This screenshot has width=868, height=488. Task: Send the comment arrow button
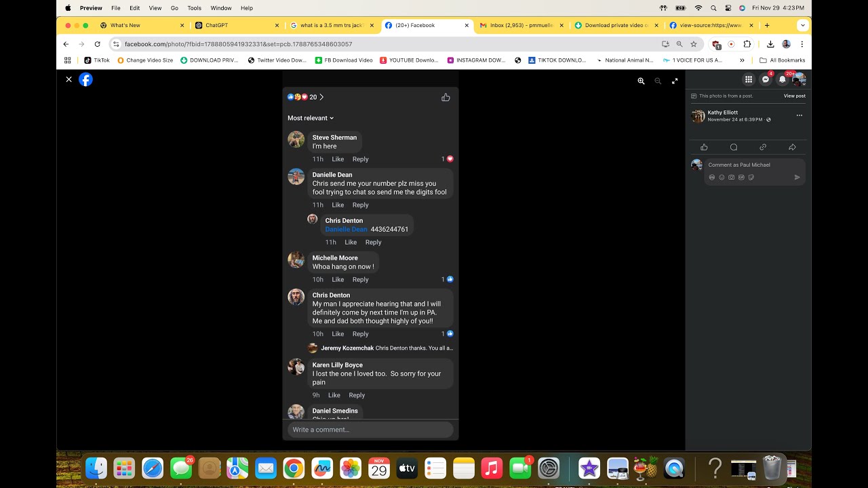click(x=797, y=178)
